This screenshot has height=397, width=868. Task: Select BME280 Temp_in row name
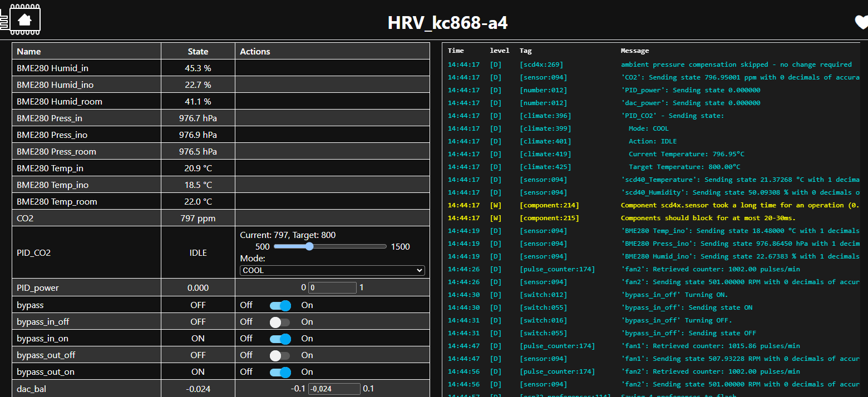point(50,168)
